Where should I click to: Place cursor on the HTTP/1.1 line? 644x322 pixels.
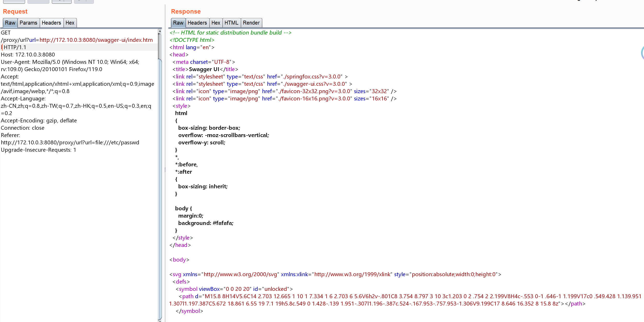click(15, 47)
